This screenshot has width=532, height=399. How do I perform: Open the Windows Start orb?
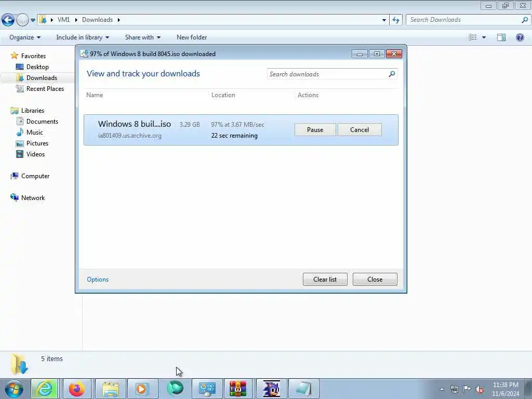(x=14, y=389)
